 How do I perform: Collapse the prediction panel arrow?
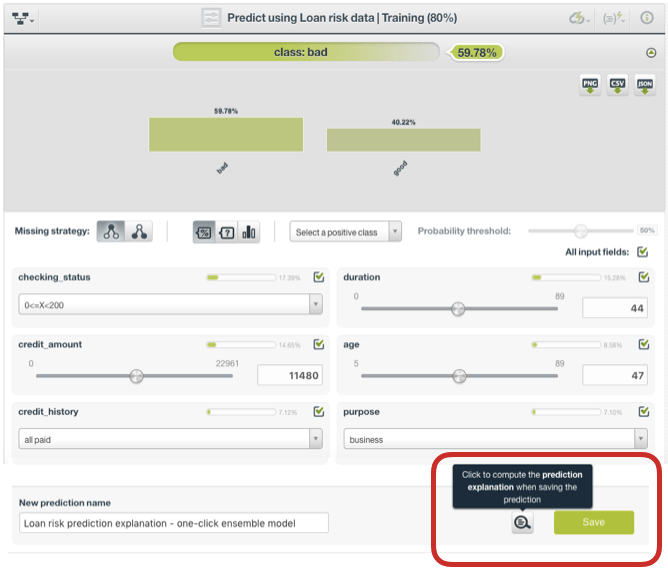click(x=651, y=52)
